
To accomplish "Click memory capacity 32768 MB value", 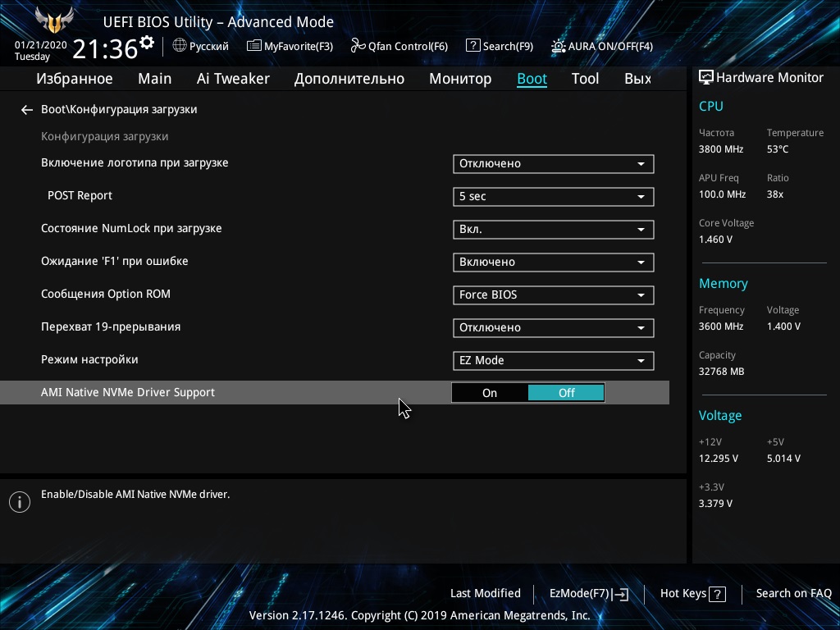I will pyautogui.click(x=721, y=372).
